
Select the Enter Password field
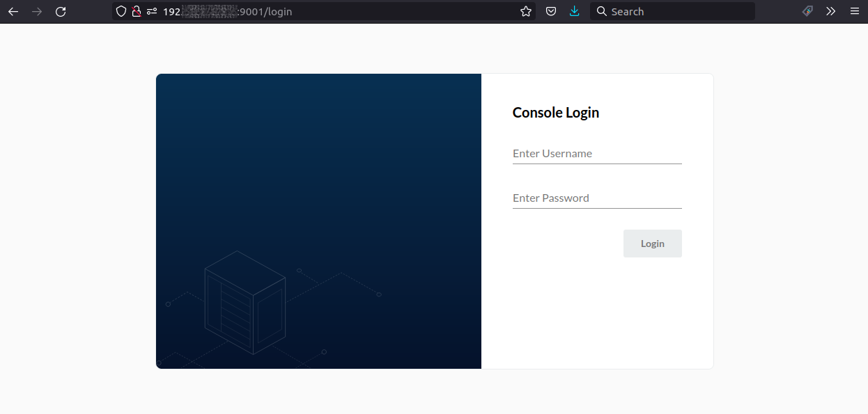[596, 198]
